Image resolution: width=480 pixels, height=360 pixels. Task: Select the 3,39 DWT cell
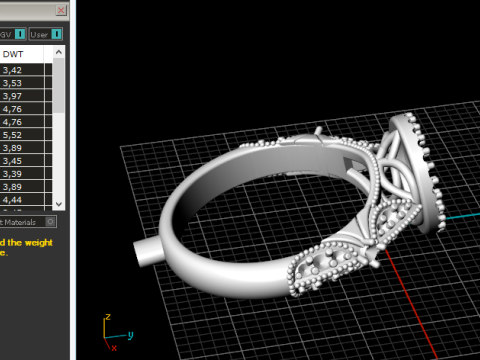point(22,174)
